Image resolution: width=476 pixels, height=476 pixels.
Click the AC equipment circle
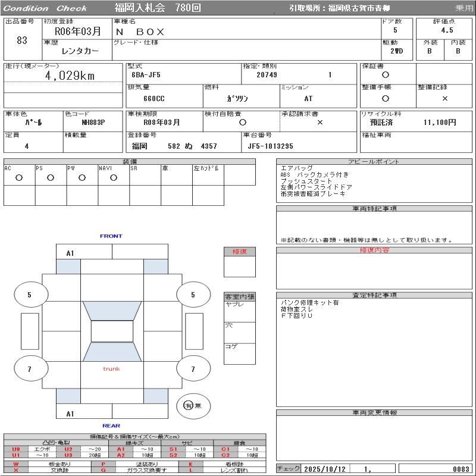19,178
